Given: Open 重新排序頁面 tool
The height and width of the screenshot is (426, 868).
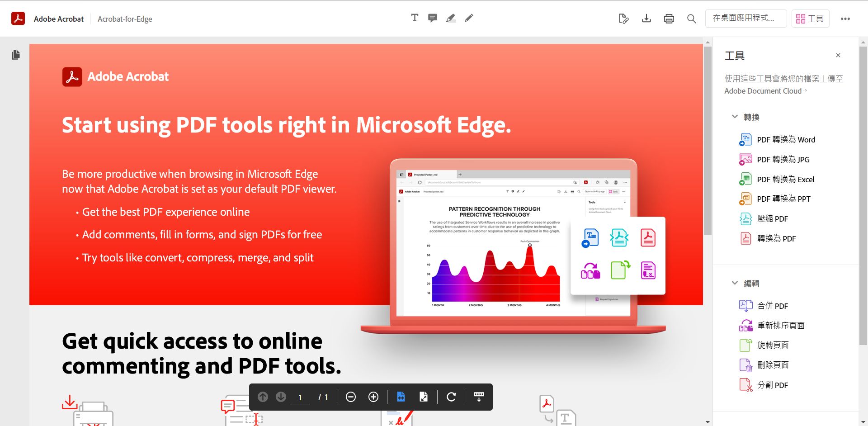Looking at the screenshot, I should pyautogui.click(x=781, y=326).
